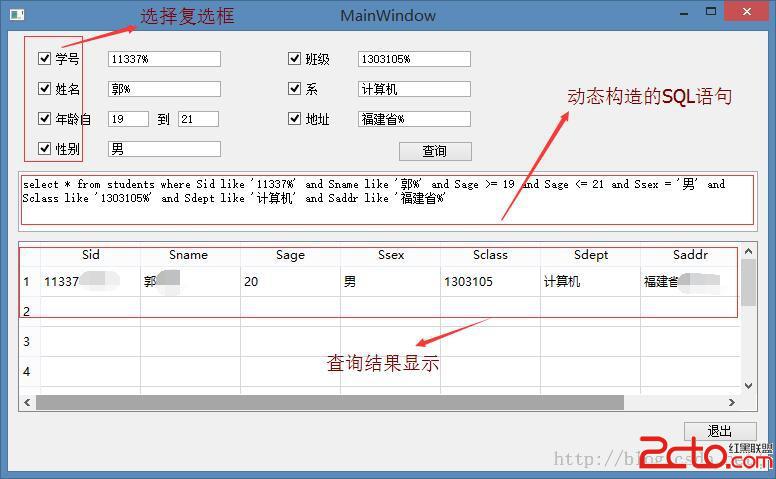776x479 pixels.
Task: Click the 班级 input field containing 1303105%
Action: pyautogui.click(x=414, y=59)
